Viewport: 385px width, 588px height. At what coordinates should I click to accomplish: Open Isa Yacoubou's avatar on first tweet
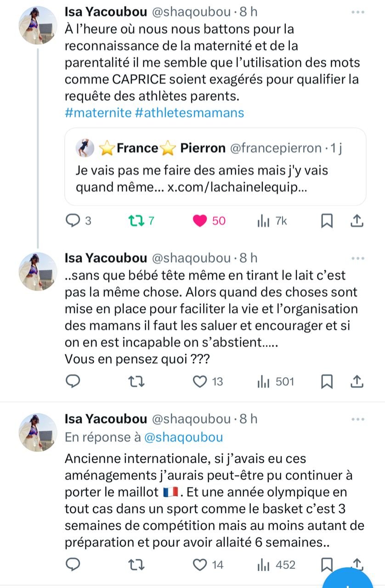(x=38, y=26)
